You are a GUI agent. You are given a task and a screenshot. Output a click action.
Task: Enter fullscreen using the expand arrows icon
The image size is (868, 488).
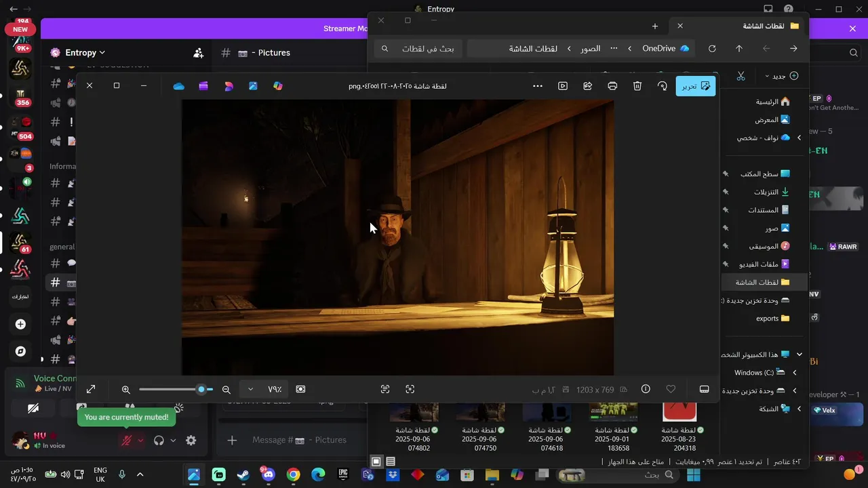pyautogui.click(x=91, y=389)
